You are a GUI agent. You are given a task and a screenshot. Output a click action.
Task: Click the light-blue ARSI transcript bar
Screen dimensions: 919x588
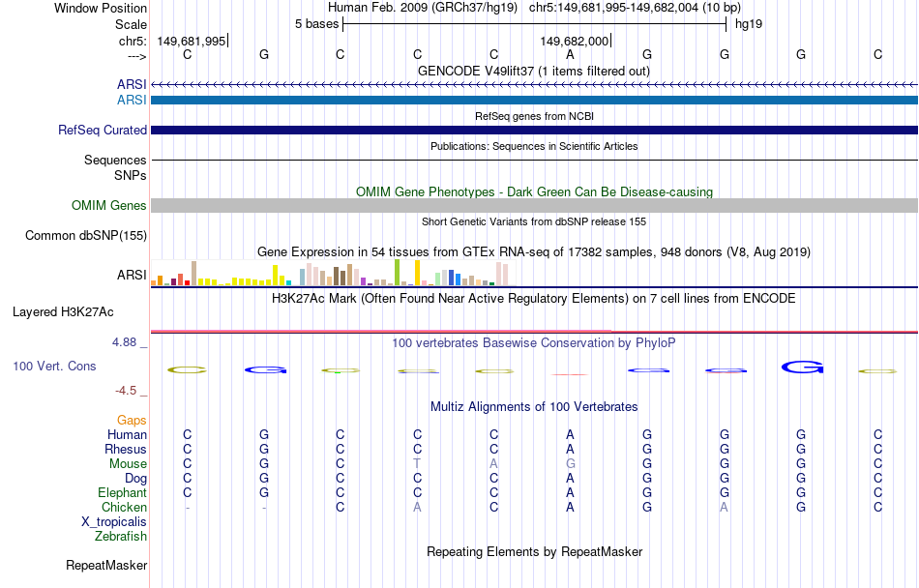pos(534,101)
